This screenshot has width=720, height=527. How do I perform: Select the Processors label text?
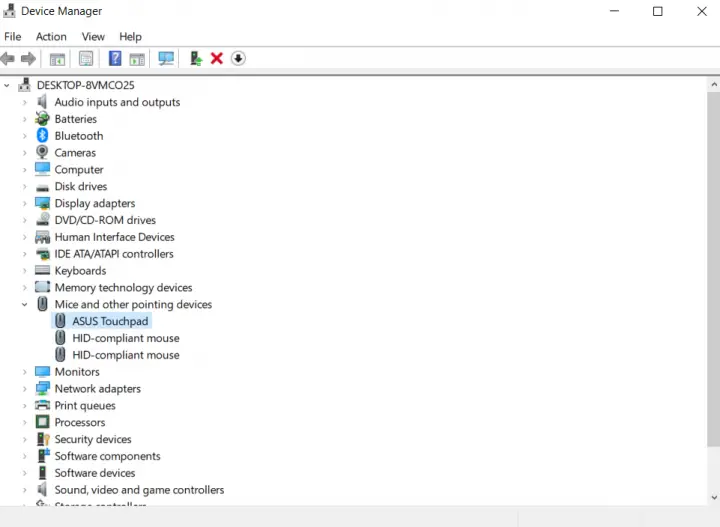click(x=80, y=422)
